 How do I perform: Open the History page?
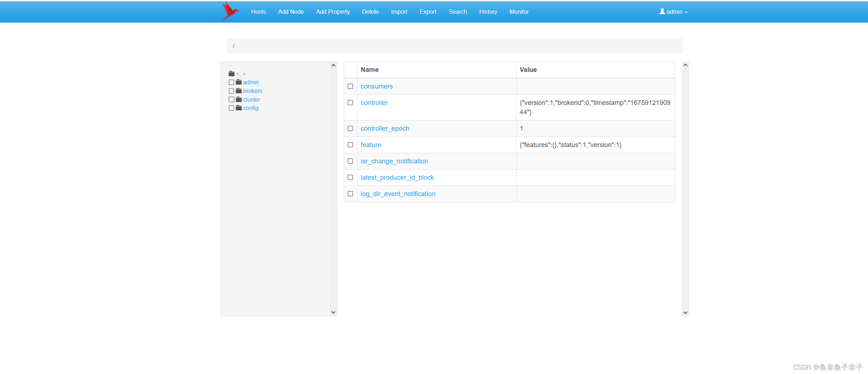point(488,12)
